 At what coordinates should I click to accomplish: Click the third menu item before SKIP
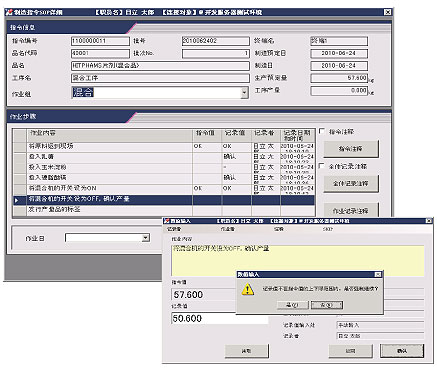tap(278, 229)
